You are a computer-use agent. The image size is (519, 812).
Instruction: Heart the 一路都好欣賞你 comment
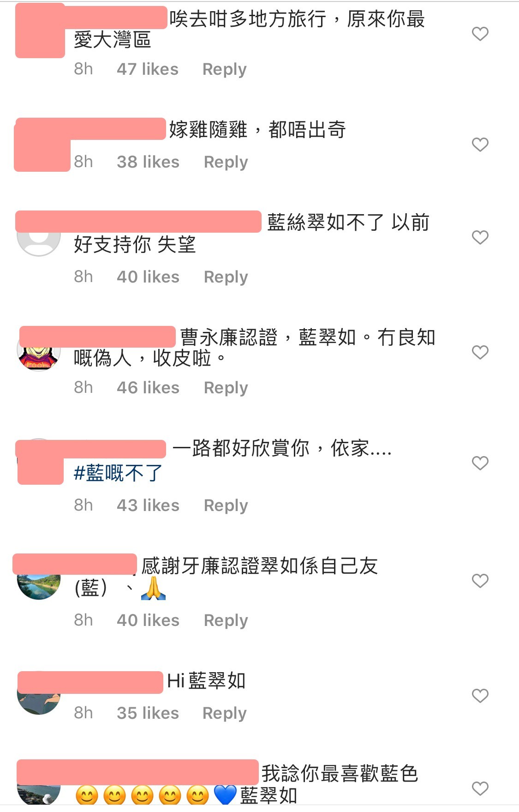point(480,463)
